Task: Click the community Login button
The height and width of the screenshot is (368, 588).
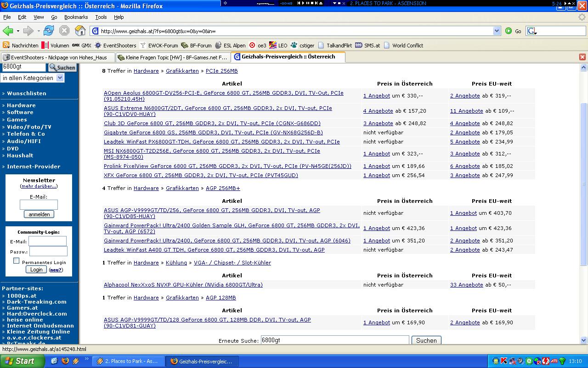Action: (x=36, y=270)
